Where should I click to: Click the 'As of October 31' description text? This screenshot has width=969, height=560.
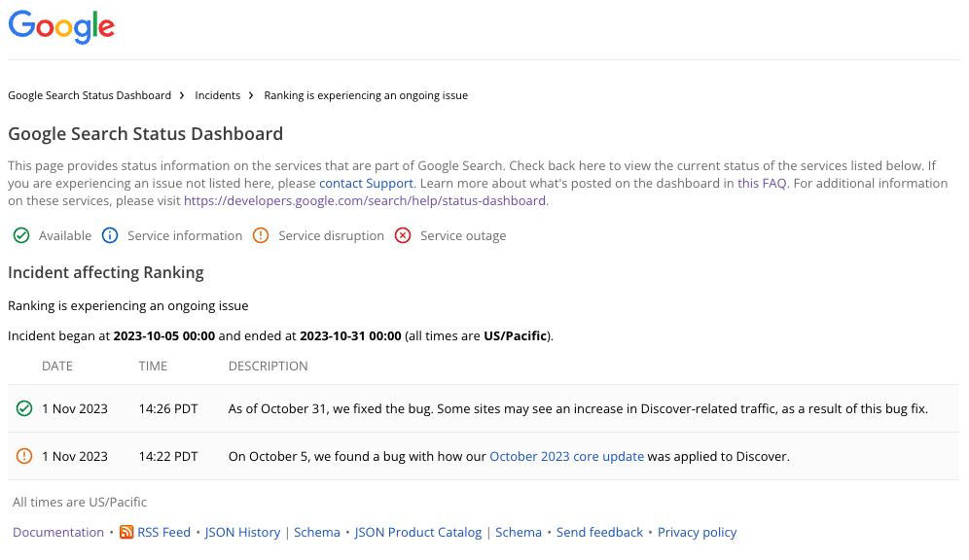578,408
